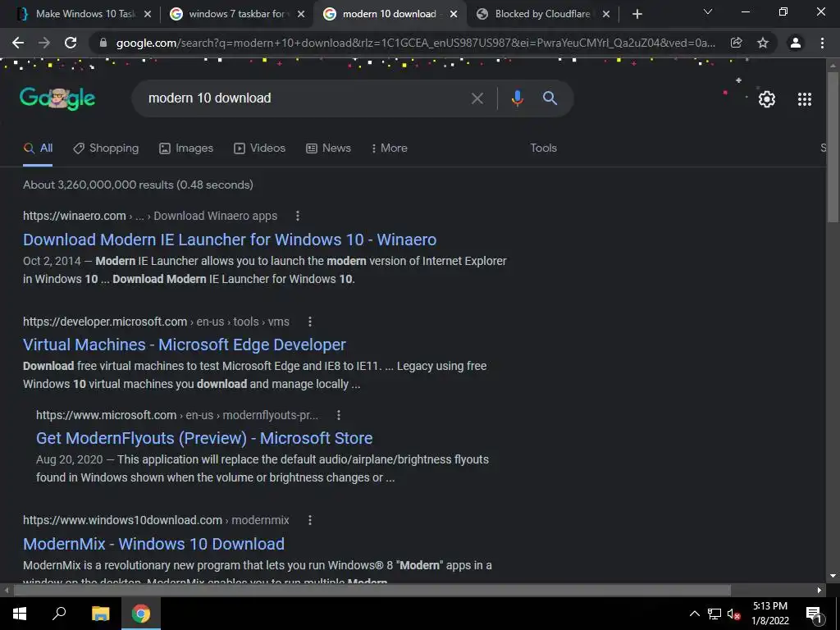Close the 'modern 10 download' tab
Viewport: 840px width, 630px height.
click(x=454, y=15)
